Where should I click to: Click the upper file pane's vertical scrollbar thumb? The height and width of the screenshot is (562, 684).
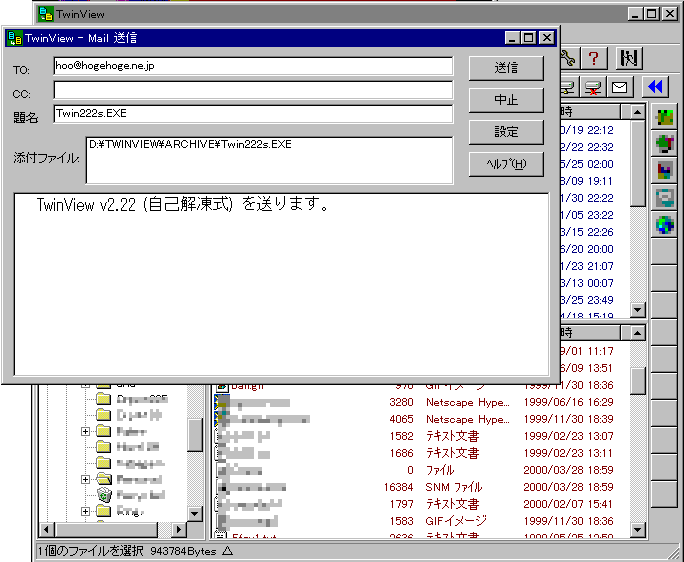pos(637,163)
